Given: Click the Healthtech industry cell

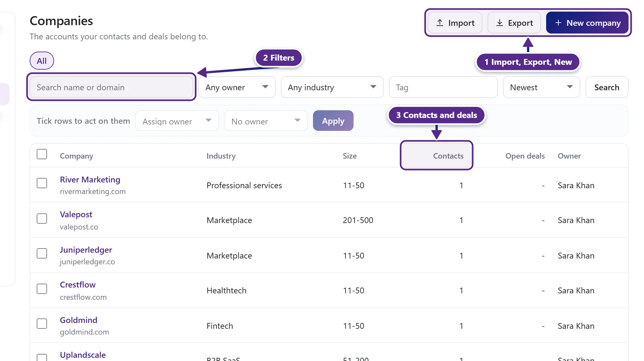Looking at the screenshot, I should pos(227,291).
